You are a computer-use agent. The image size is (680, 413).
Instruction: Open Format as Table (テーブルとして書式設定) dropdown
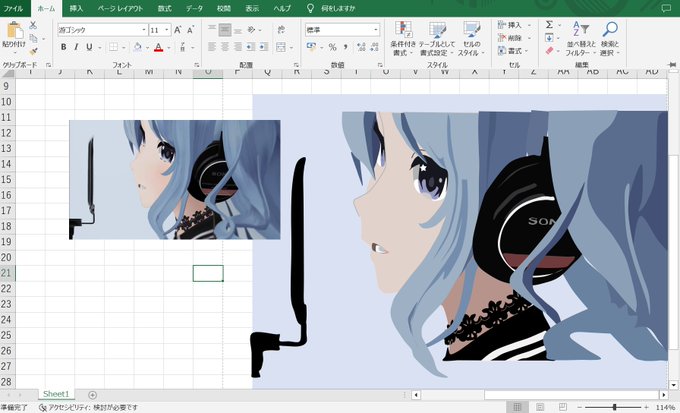(437, 39)
